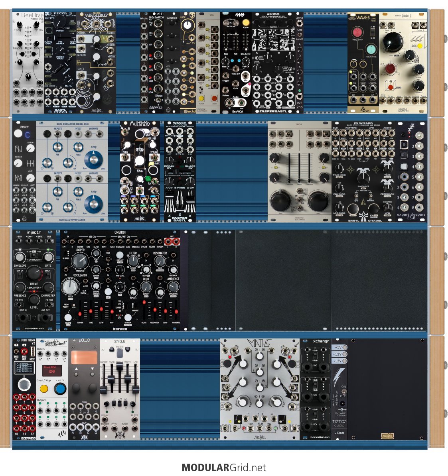Click the white RATE knob on ochd
The image size is (448, 476).
click(188, 25)
